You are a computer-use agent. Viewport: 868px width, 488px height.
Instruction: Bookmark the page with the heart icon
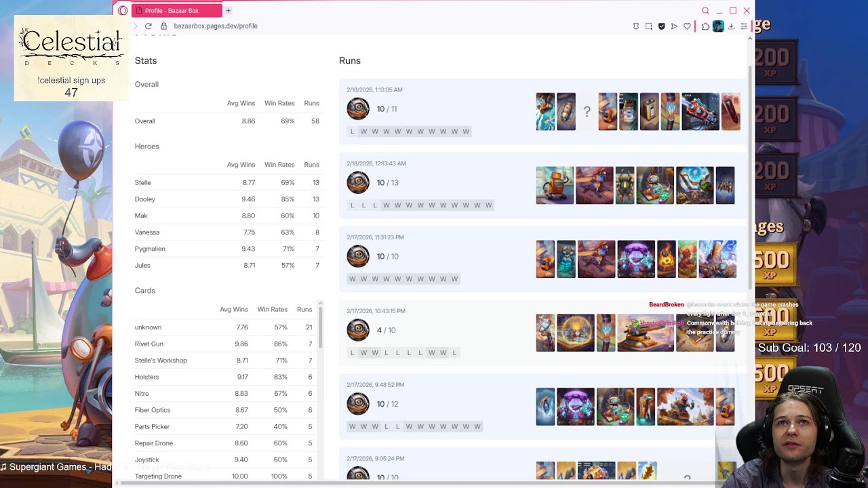pyautogui.click(x=687, y=26)
